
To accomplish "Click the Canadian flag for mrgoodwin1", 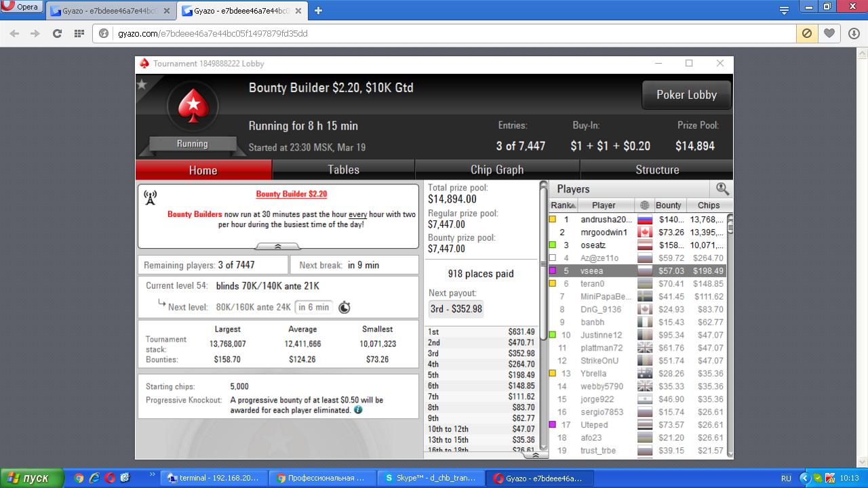I will tap(645, 232).
